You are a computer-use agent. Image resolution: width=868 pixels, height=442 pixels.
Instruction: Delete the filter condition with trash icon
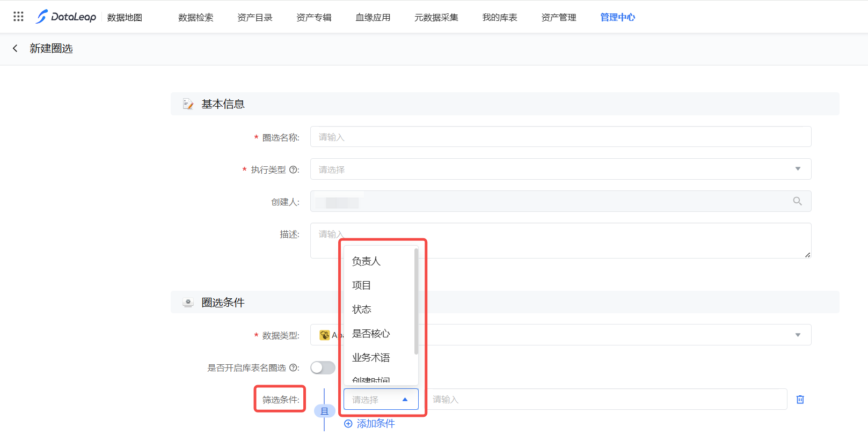coord(800,399)
